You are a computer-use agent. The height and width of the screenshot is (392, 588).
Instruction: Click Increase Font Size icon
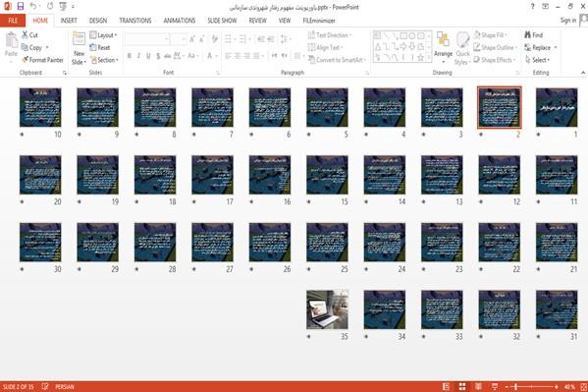(192, 38)
